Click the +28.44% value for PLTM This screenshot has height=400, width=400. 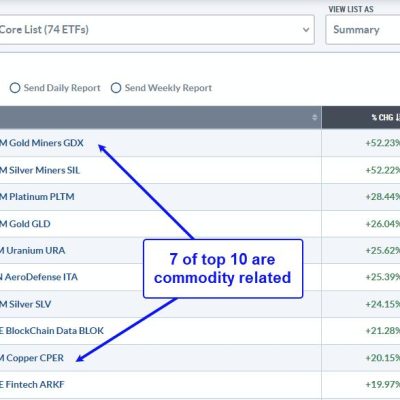(383, 197)
